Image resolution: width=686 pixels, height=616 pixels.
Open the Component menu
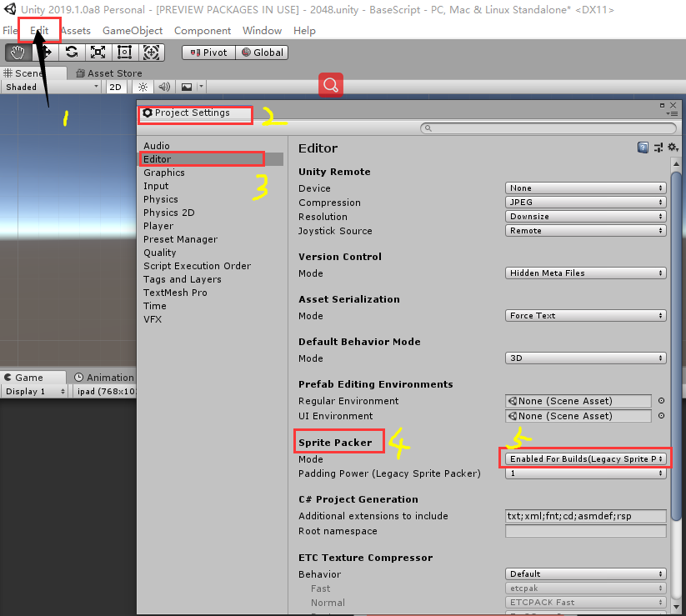coord(203,31)
